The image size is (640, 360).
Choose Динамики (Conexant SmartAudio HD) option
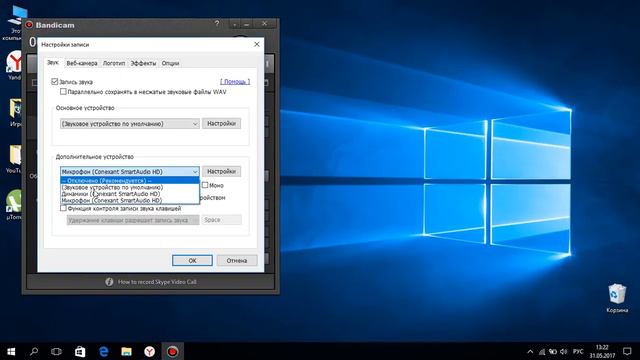point(130,194)
